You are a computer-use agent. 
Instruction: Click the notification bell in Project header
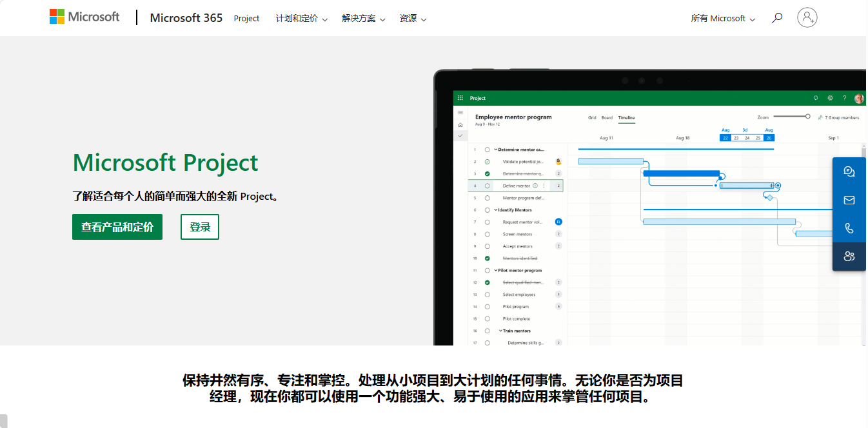(x=816, y=98)
